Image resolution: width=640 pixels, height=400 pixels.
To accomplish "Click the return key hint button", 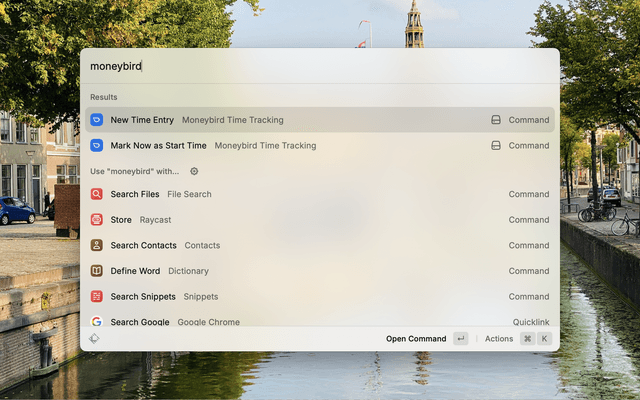I will pyautogui.click(x=460, y=339).
